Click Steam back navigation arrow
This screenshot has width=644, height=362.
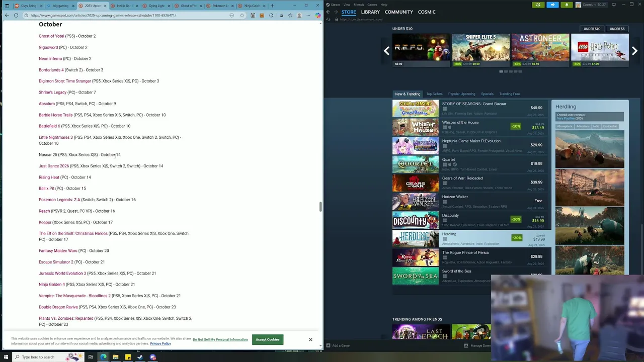328,12
